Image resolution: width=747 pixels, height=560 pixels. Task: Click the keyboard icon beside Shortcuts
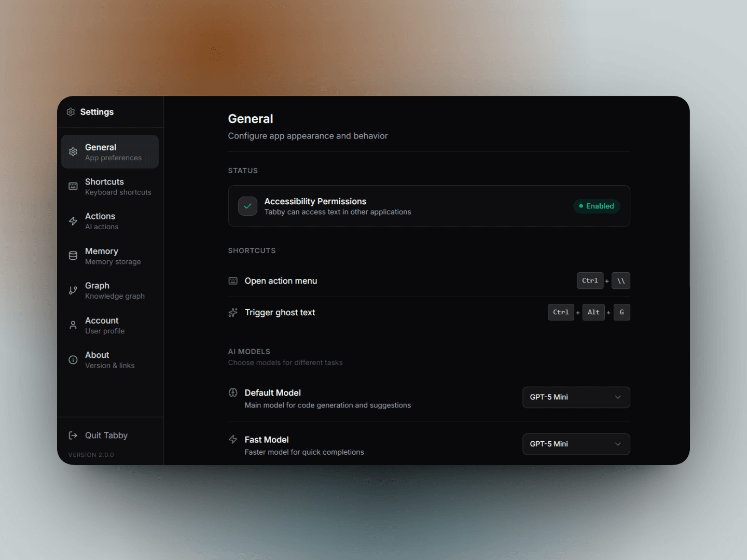coord(73,187)
